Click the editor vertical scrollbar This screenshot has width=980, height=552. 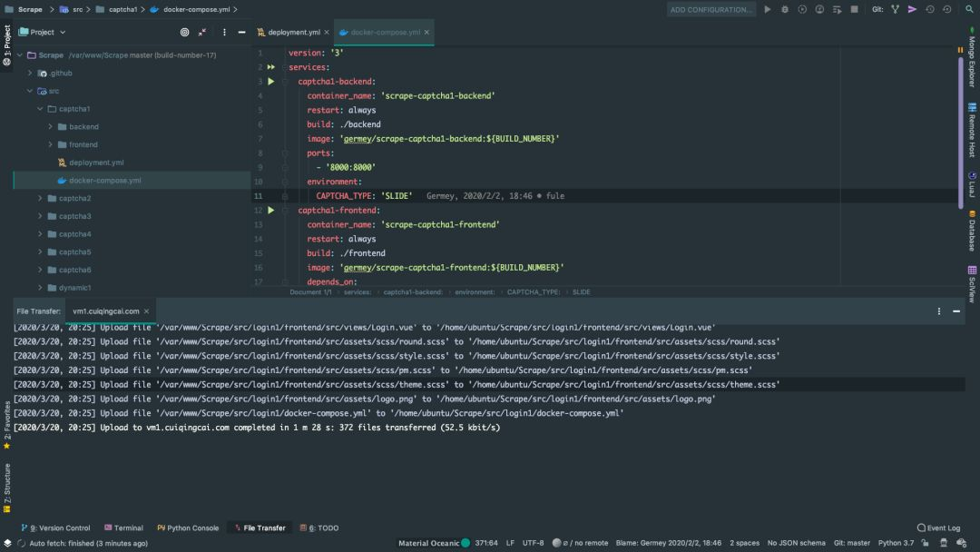click(x=961, y=132)
